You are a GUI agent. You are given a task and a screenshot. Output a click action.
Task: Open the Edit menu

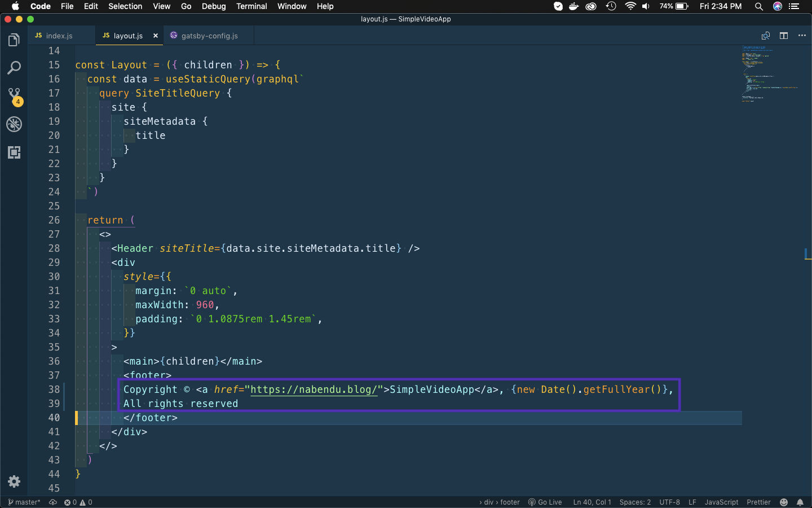91,6
